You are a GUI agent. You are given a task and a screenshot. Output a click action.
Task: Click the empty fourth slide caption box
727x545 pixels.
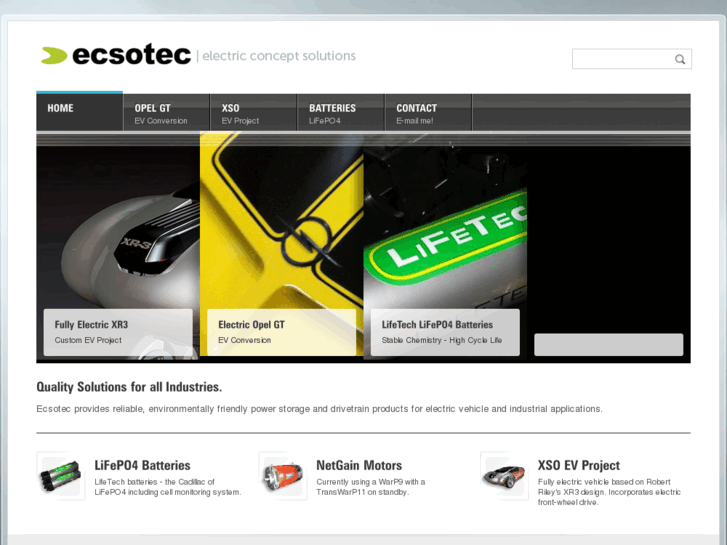click(608, 345)
